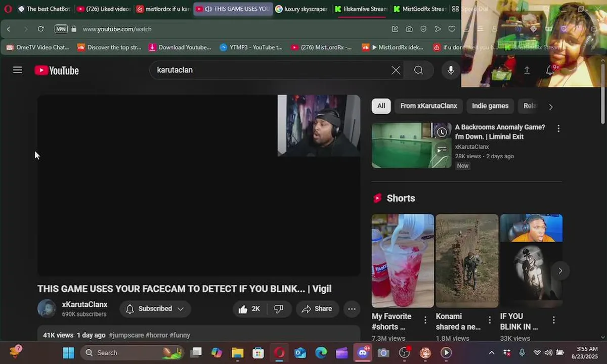Show more Shorts with right arrow
Image resolution: width=607 pixels, height=364 pixels.
tap(560, 271)
